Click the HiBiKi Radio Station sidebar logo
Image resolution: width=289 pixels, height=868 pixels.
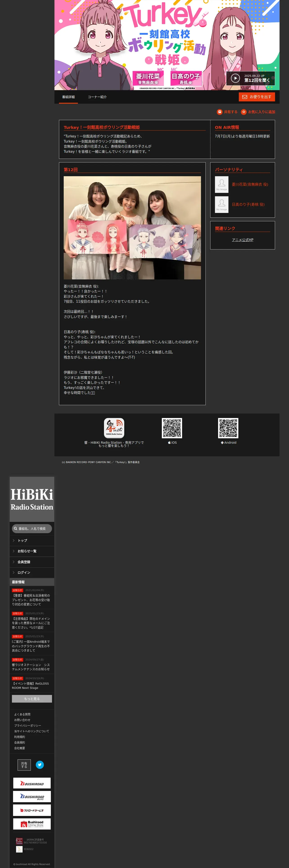point(32,499)
